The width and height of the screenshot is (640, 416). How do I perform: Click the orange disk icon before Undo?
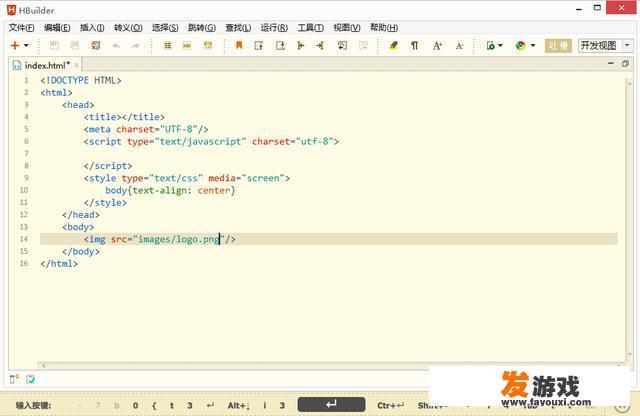pyautogui.click(x=96, y=45)
